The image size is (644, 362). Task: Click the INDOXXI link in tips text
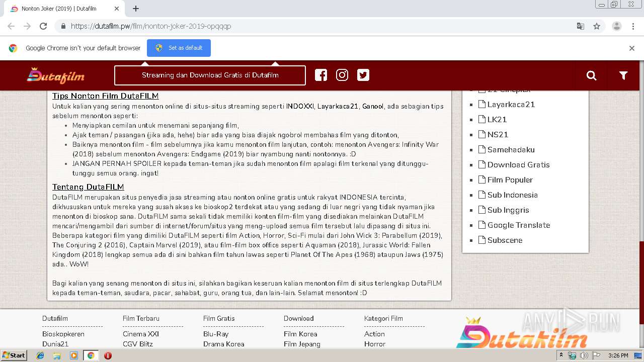tap(300, 106)
